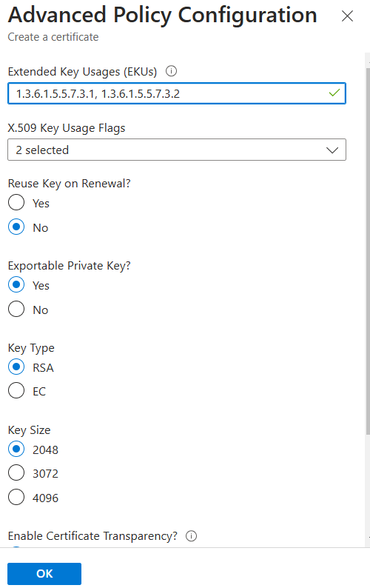Select No for Reuse Key on Renewal

pos(16,227)
